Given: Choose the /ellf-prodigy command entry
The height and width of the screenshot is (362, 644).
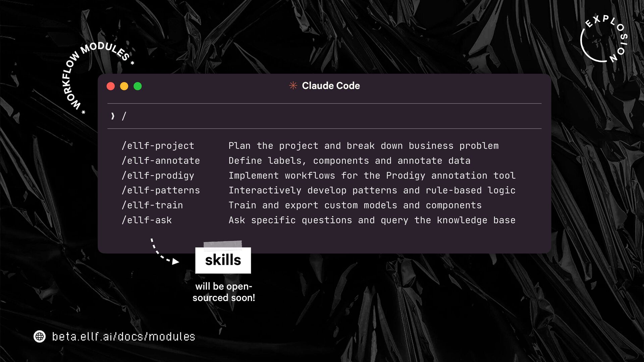Looking at the screenshot, I should tap(158, 176).
